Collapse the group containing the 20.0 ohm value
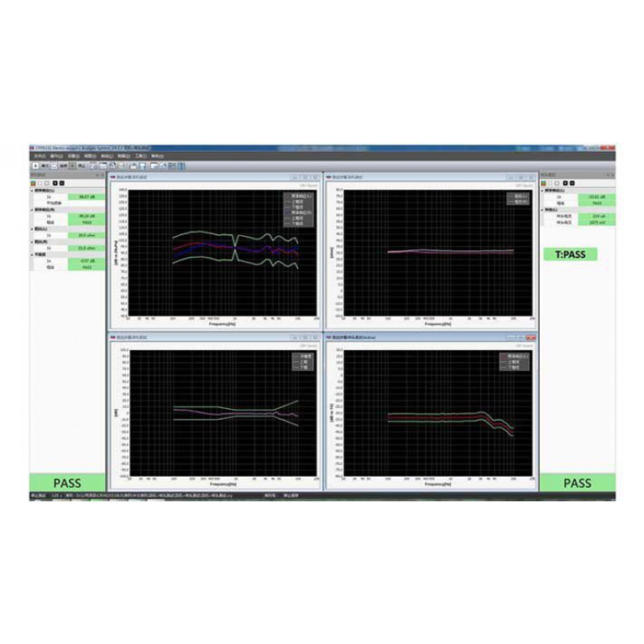The image size is (644, 644). pos(32,228)
